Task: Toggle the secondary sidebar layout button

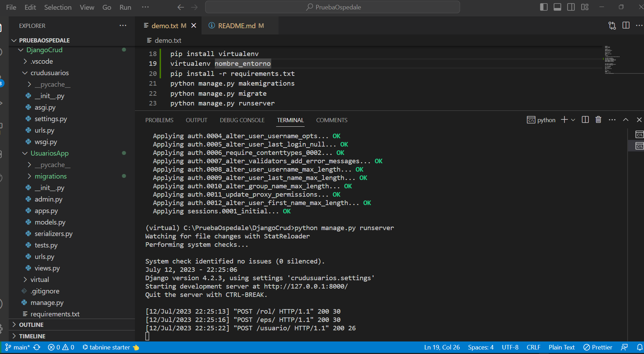Action: (571, 7)
